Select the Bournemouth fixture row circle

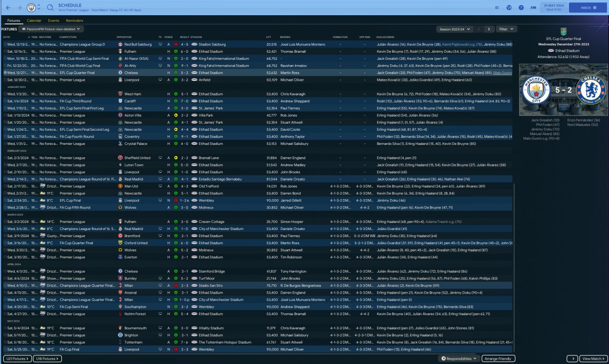tap(5, 328)
